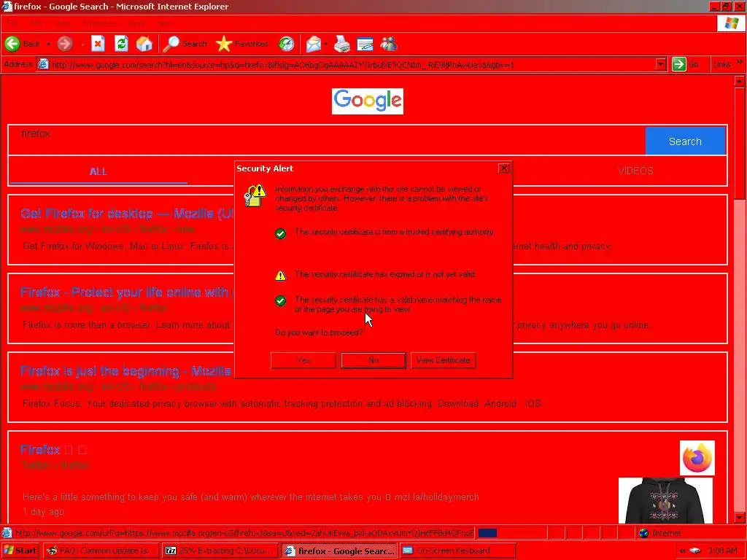The height and width of the screenshot is (560, 747).
Task: Click the vertical scrollbar thumb
Action: tap(740, 143)
